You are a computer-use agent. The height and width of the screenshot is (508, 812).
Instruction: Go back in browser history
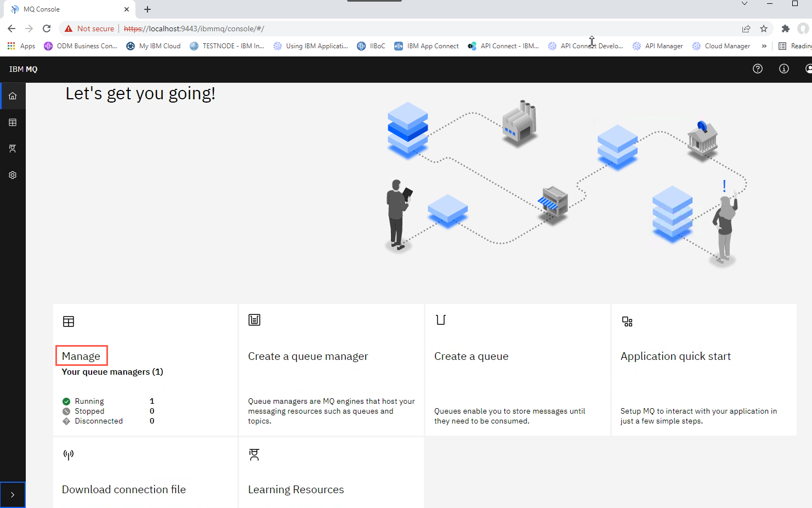12,29
